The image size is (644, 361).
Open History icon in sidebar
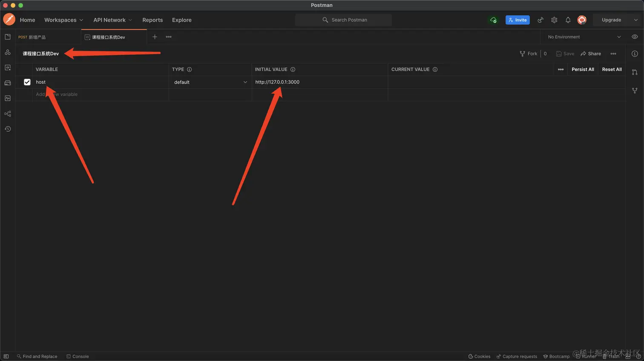pyautogui.click(x=8, y=129)
